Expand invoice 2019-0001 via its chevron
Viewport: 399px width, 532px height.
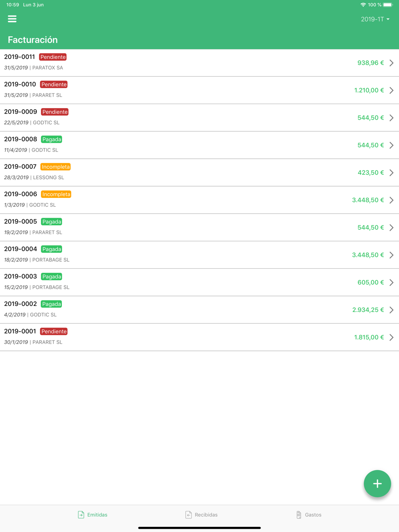point(391,337)
